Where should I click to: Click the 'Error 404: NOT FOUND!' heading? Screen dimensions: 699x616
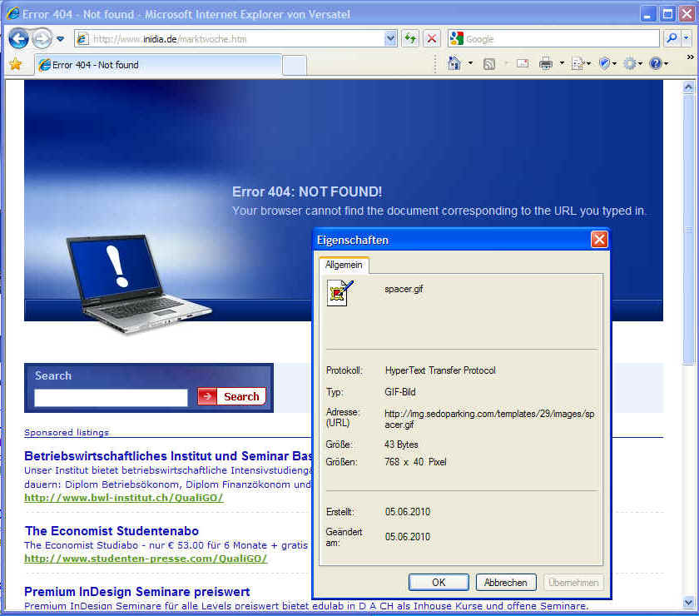click(307, 191)
